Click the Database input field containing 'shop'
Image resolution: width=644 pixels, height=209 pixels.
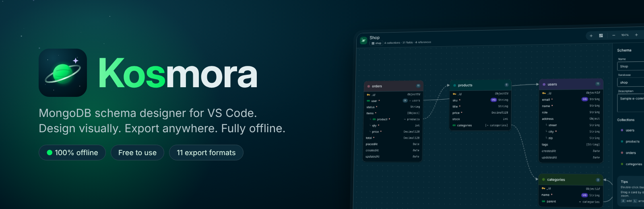(x=631, y=82)
